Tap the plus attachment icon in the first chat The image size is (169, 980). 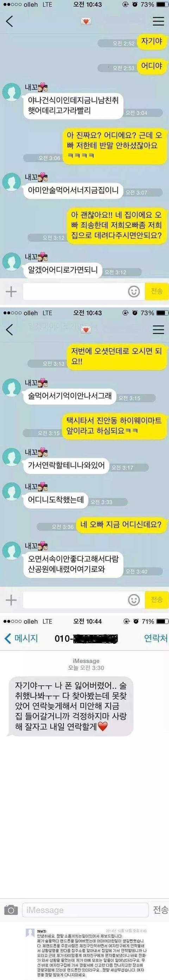click(x=11, y=292)
